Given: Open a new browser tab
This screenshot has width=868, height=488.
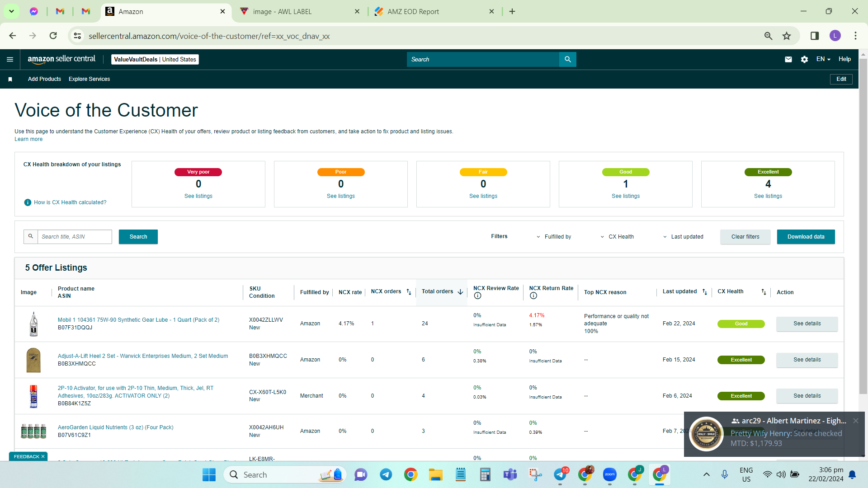Looking at the screenshot, I should (512, 11).
